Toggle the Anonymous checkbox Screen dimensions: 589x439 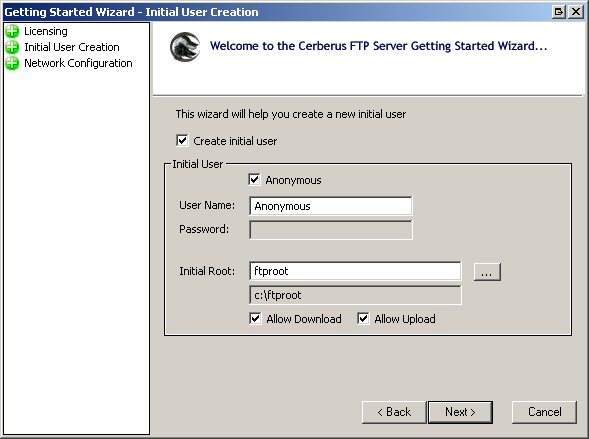(x=254, y=180)
